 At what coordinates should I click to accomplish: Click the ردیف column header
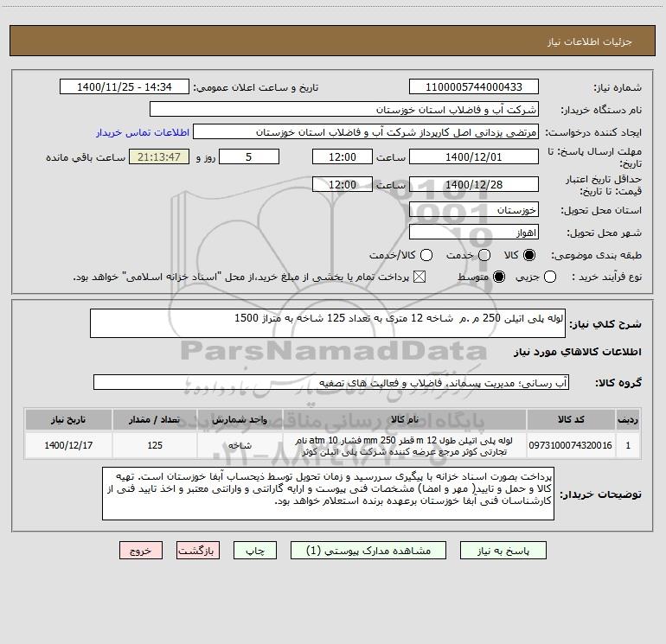coord(628,419)
